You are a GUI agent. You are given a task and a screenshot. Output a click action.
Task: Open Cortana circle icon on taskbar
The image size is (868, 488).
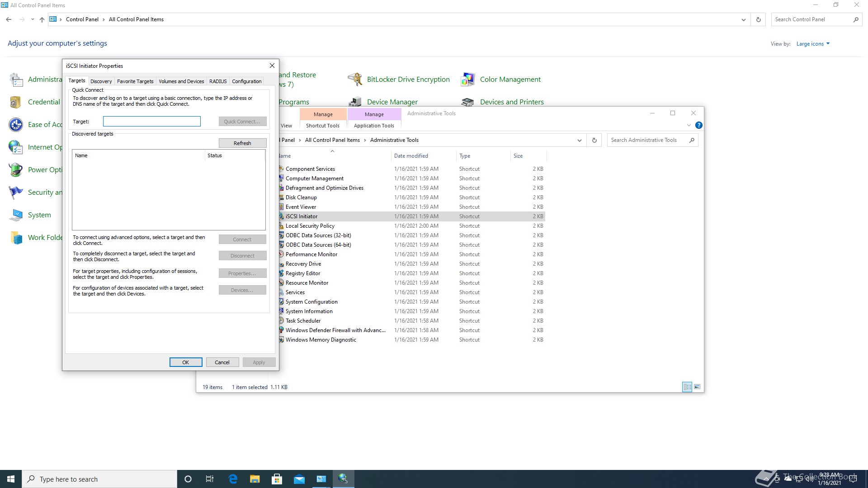click(x=188, y=479)
